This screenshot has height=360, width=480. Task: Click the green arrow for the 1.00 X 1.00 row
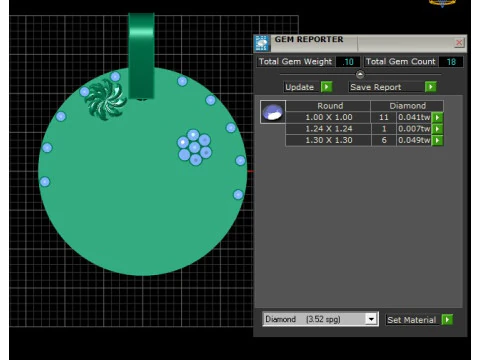tap(438, 117)
